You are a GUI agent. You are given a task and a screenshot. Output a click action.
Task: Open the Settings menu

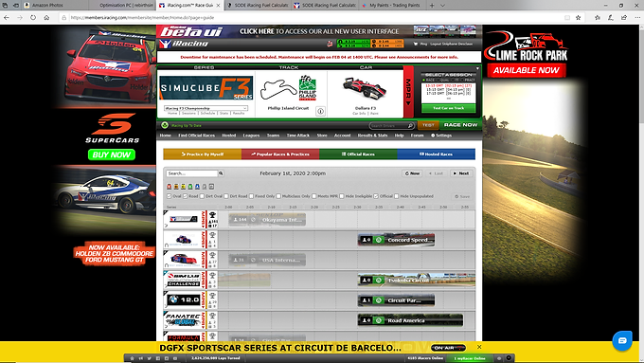coord(441,136)
